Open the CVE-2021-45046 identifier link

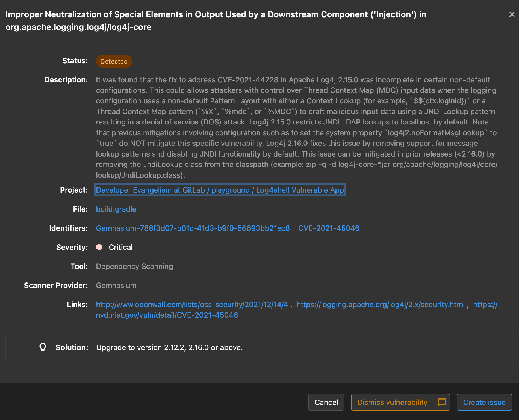coord(329,228)
